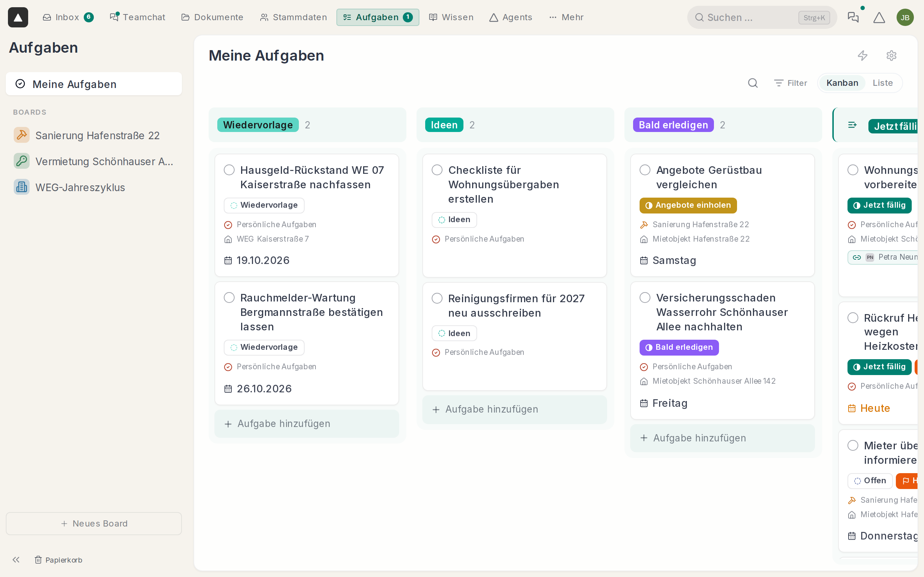Collapse sidebar with double chevron icon
Viewport: 924px width, 577px height.
(16, 560)
